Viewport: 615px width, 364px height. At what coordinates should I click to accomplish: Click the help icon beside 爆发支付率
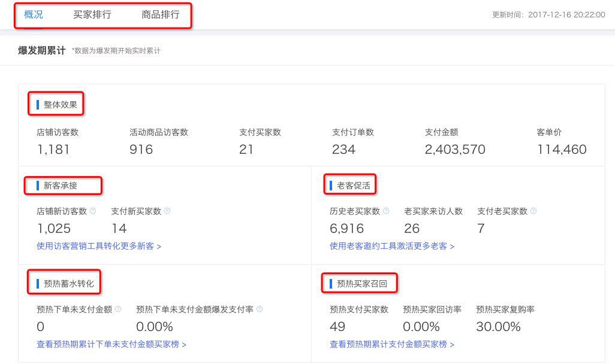(x=258, y=310)
